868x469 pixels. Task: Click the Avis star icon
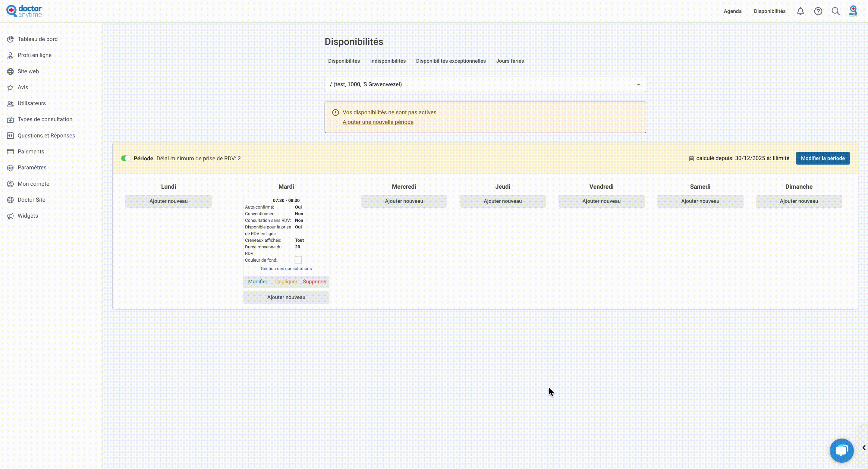coord(11,87)
